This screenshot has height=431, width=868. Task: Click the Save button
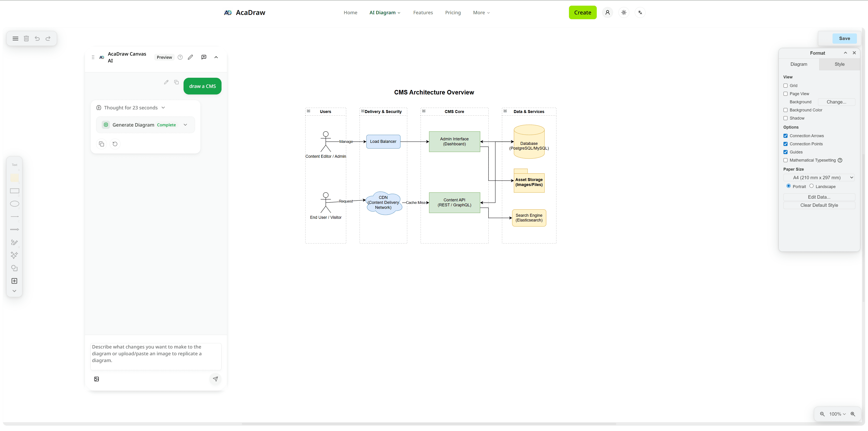(844, 38)
